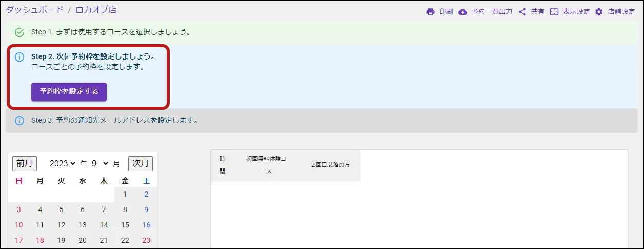The width and height of the screenshot is (644, 249).
Task: Open the month dropdown showing 9
Action: coord(100,163)
